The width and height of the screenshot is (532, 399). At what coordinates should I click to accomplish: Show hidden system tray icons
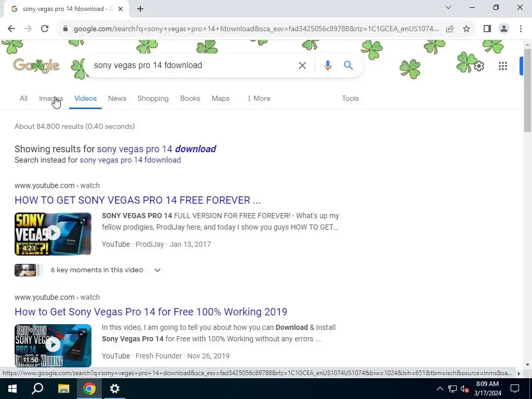tap(440, 389)
